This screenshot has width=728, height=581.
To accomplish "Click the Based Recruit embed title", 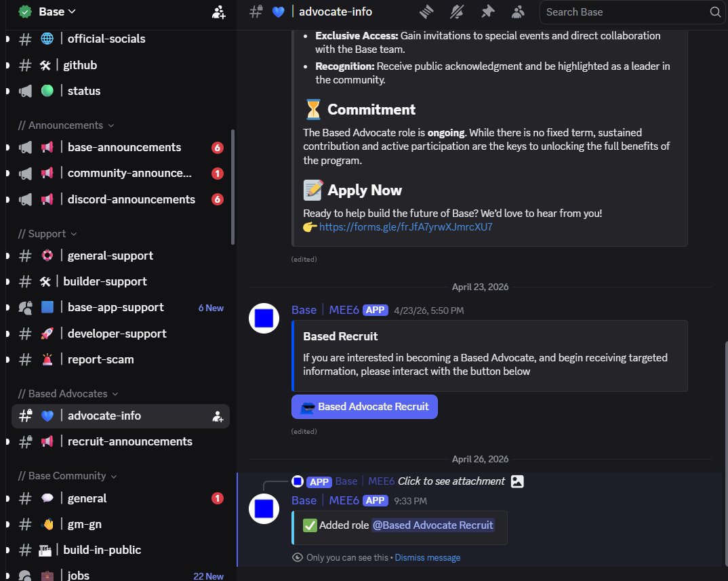I will coord(340,337).
